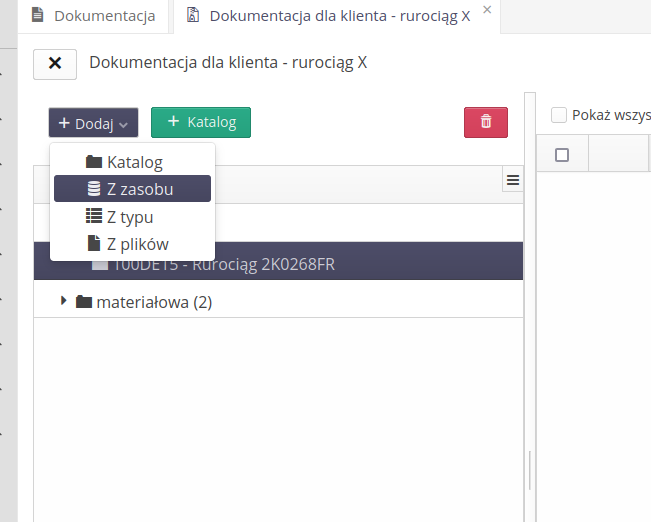Select Z typu from the menu
This screenshot has height=522, width=651.
[x=130, y=216]
